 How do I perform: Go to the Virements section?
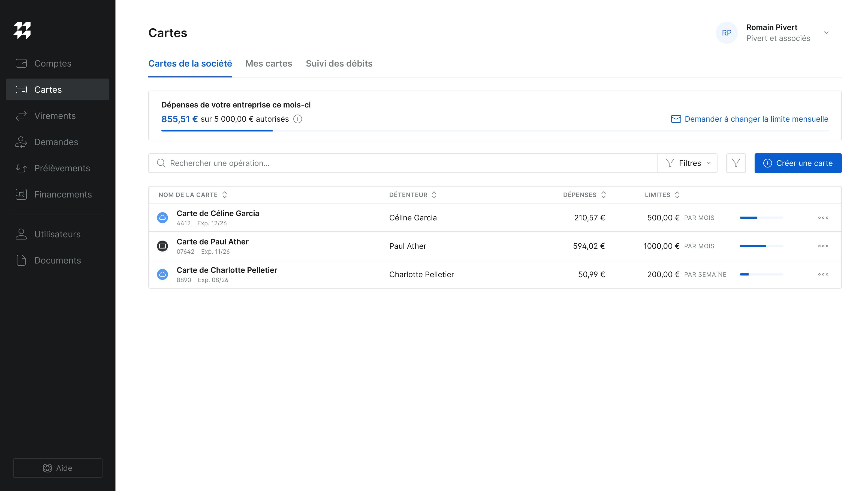tap(57, 116)
